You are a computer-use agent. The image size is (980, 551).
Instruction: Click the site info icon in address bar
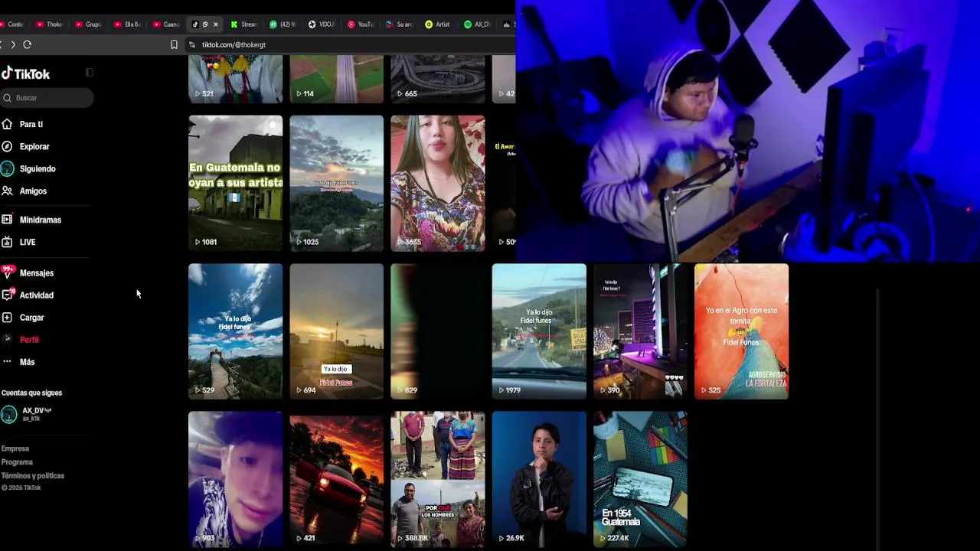[x=191, y=44]
